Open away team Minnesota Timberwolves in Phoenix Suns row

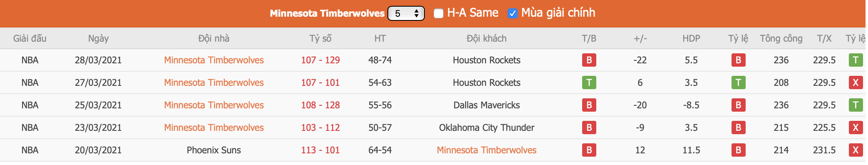point(486,150)
